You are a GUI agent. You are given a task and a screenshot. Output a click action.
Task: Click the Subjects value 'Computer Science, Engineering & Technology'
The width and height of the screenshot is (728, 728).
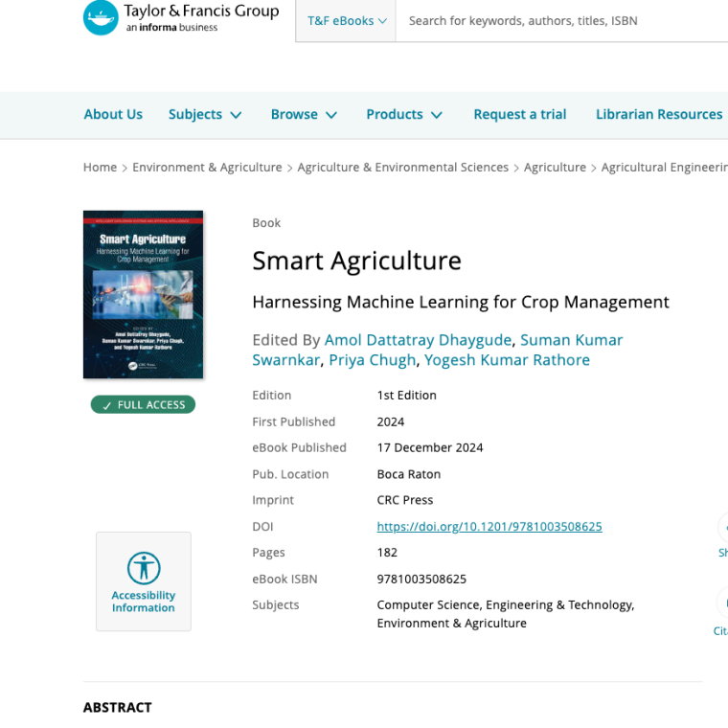(505, 605)
